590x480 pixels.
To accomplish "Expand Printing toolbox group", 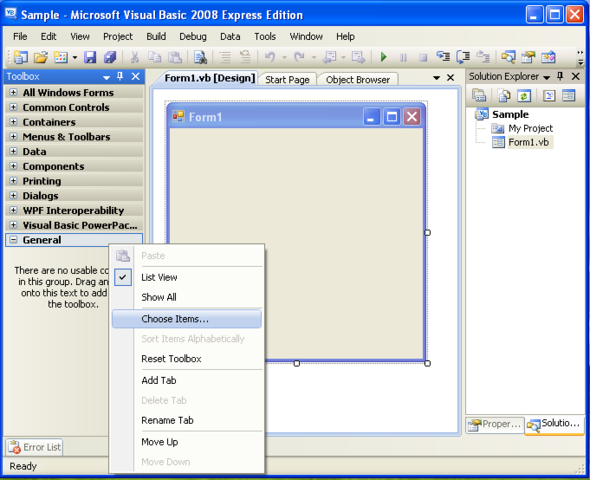I will tap(13, 181).
